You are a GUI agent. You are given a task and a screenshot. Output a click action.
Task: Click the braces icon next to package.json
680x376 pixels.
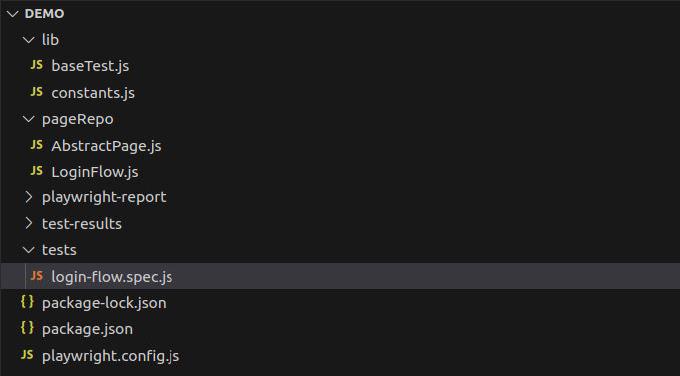pos(27,328)
